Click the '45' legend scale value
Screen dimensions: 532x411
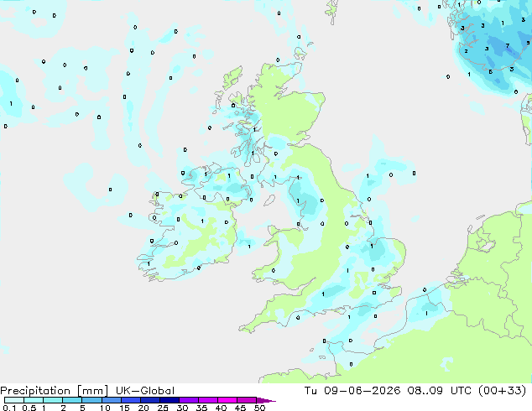click(240, 408)
